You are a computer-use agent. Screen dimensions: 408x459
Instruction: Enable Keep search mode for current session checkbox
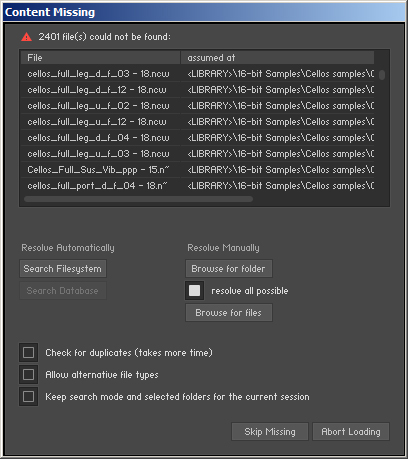(x=28, y=396)
